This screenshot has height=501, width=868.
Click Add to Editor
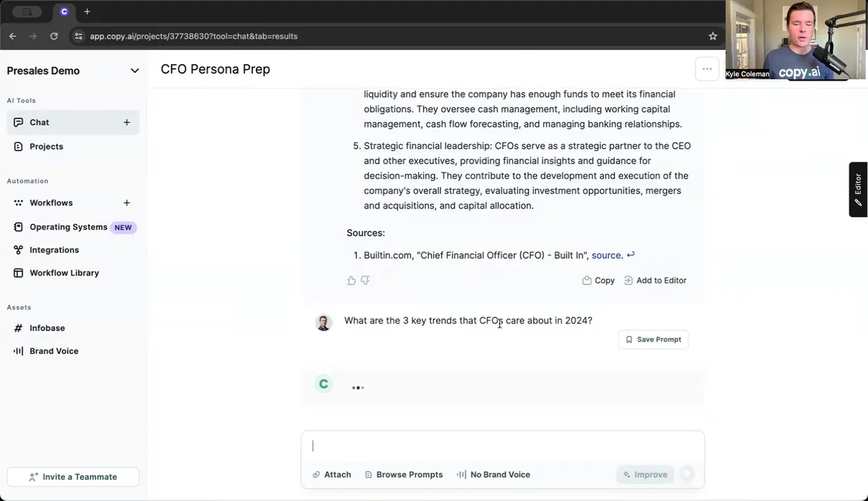(654, 280)
